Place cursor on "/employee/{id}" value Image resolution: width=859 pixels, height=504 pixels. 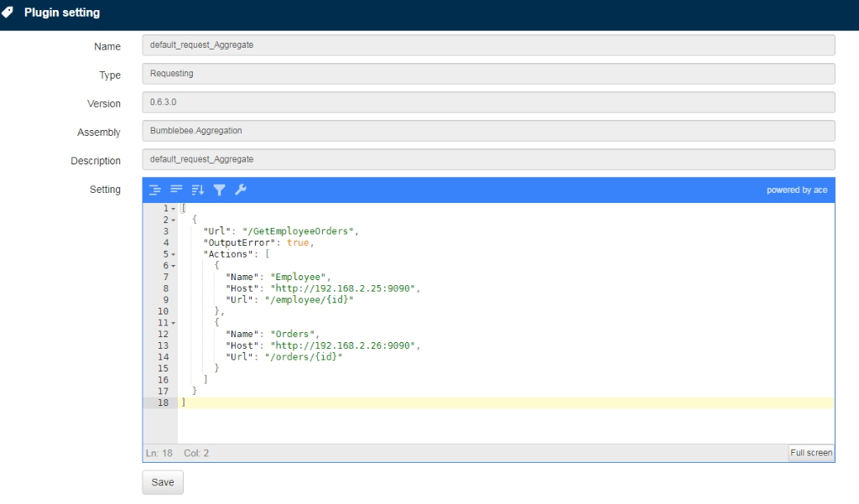[x=310, y=299]
